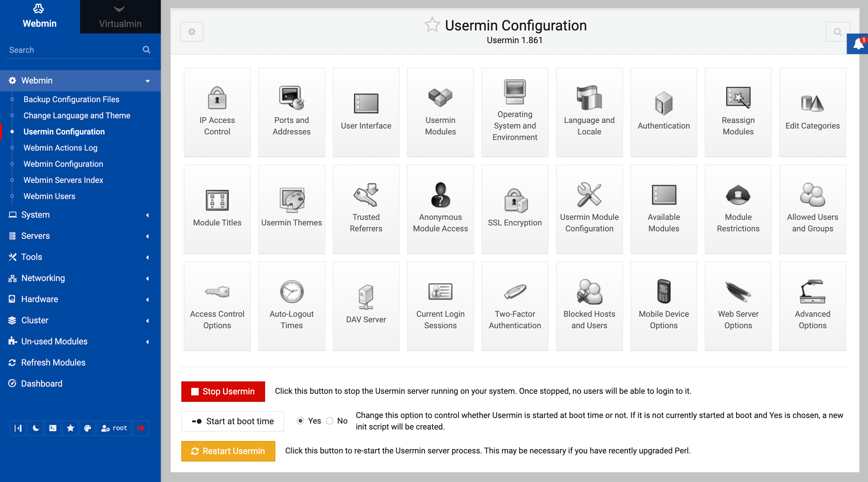This screenshot has width=868, height=482.
Task: Click the red logout icon
Action: point(141,428)
